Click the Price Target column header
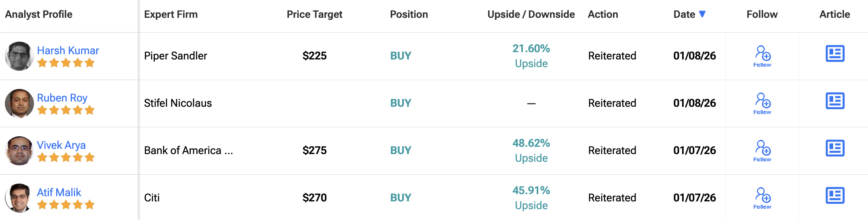Viewport: 868px width, 220px height. click(314, 15)
